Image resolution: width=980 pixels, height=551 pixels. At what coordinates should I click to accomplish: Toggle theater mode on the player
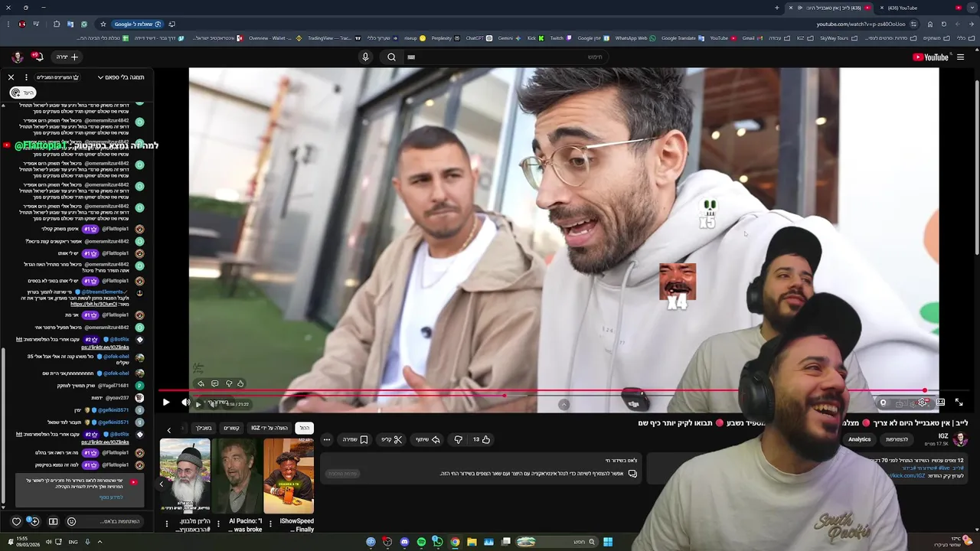coord(940,403)
